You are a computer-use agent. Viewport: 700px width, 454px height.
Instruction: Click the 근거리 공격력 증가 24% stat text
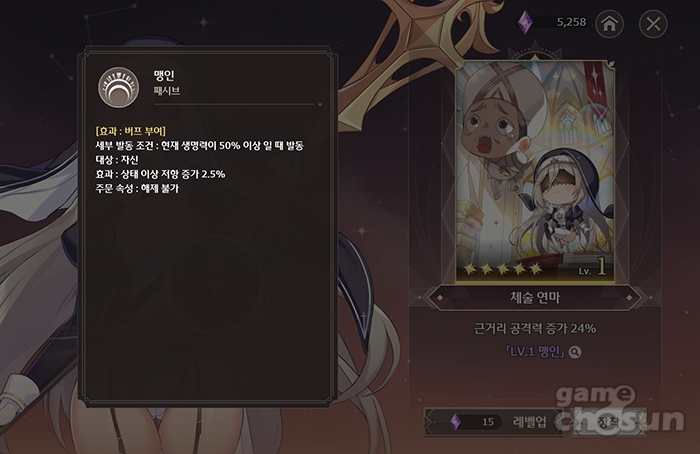pos(535,329)
